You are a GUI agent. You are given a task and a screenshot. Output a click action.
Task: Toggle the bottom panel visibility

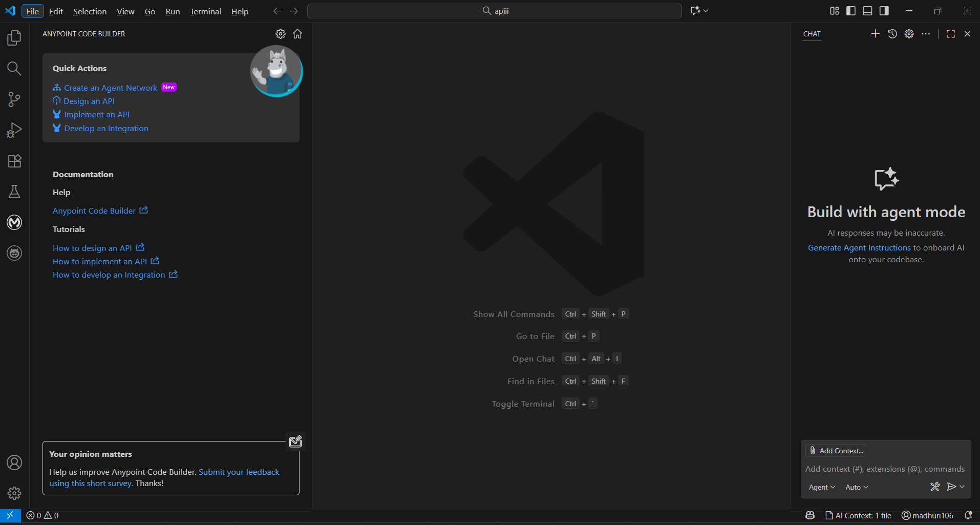coord(867,11)
